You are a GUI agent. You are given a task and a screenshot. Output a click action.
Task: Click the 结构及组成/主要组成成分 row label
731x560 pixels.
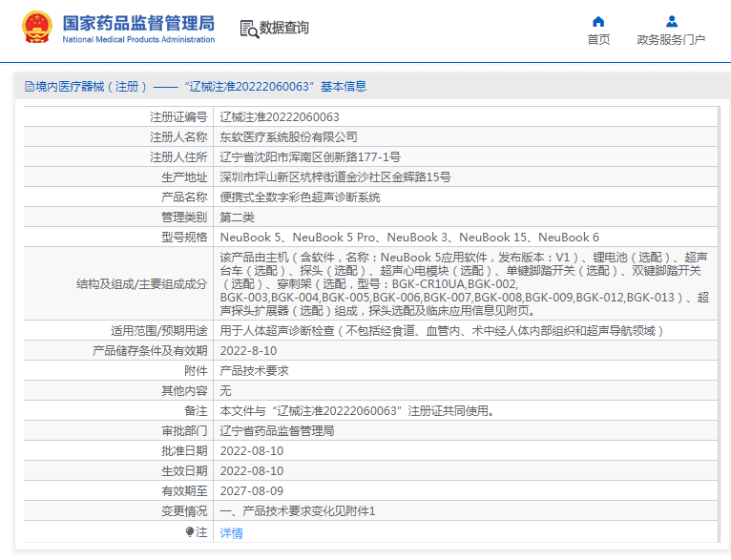coord(142,284)
